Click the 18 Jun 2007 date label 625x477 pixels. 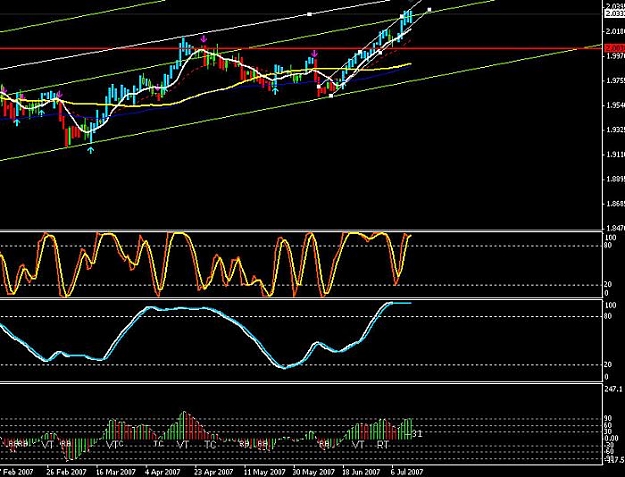362,472
